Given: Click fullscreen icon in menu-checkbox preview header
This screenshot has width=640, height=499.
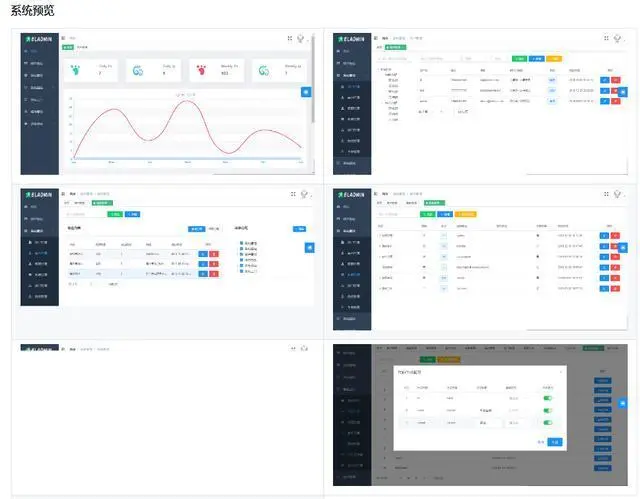Looking at the screenshot, I should (293, 194).
